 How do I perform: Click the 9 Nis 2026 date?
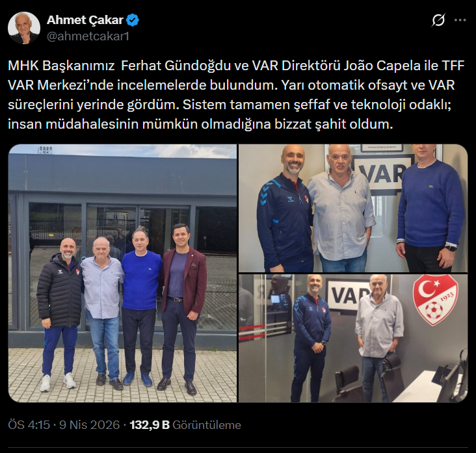(90, 425)
